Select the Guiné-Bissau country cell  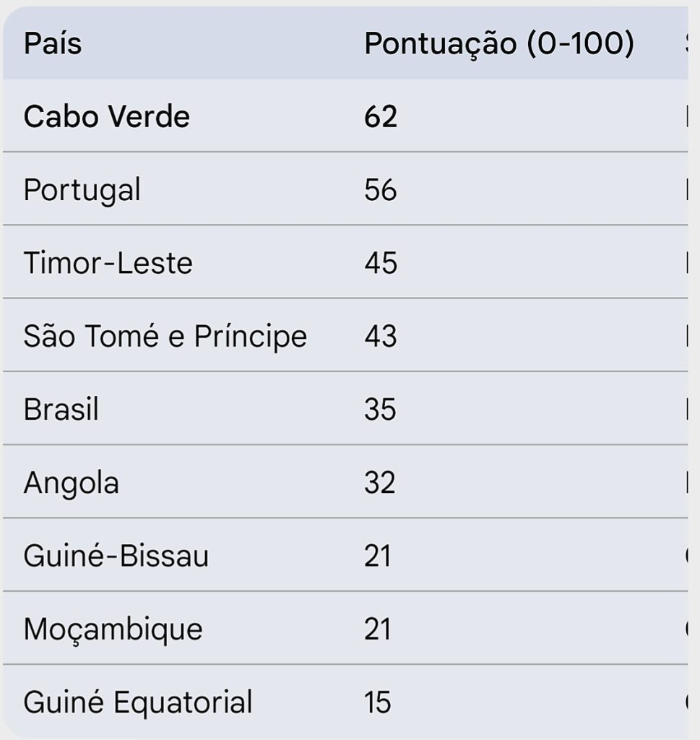116,556
